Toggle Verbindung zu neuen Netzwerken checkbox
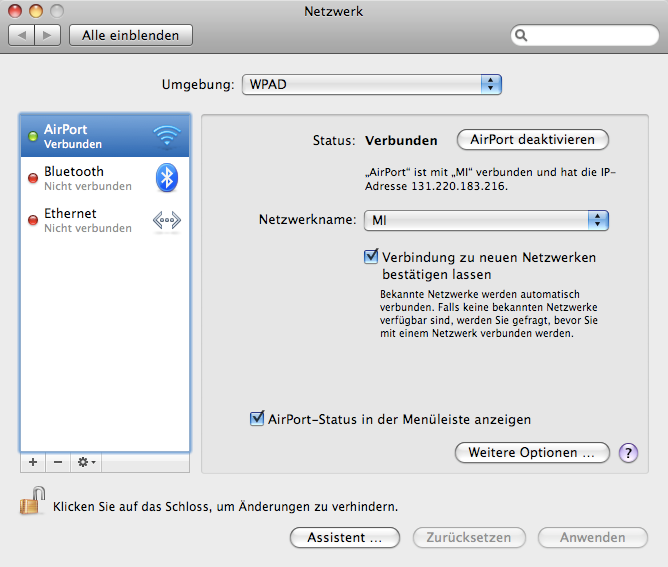Image resolution: width=668 pixels, height=567 pixels. click(x=371, y=256)
